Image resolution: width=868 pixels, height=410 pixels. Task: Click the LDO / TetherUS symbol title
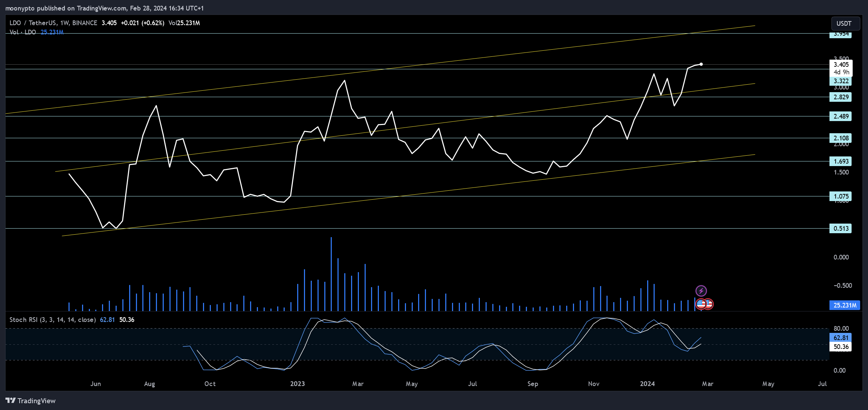[53, 23]
